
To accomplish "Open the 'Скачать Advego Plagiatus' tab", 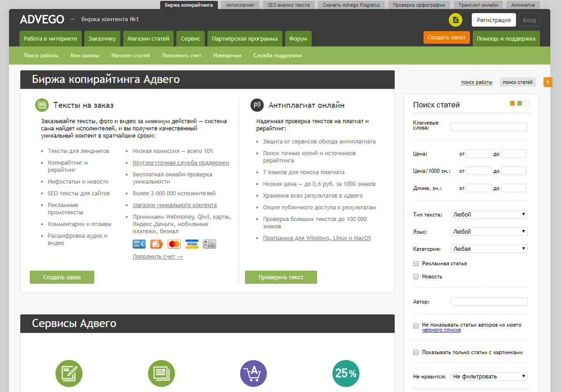I will coord(351,5).
